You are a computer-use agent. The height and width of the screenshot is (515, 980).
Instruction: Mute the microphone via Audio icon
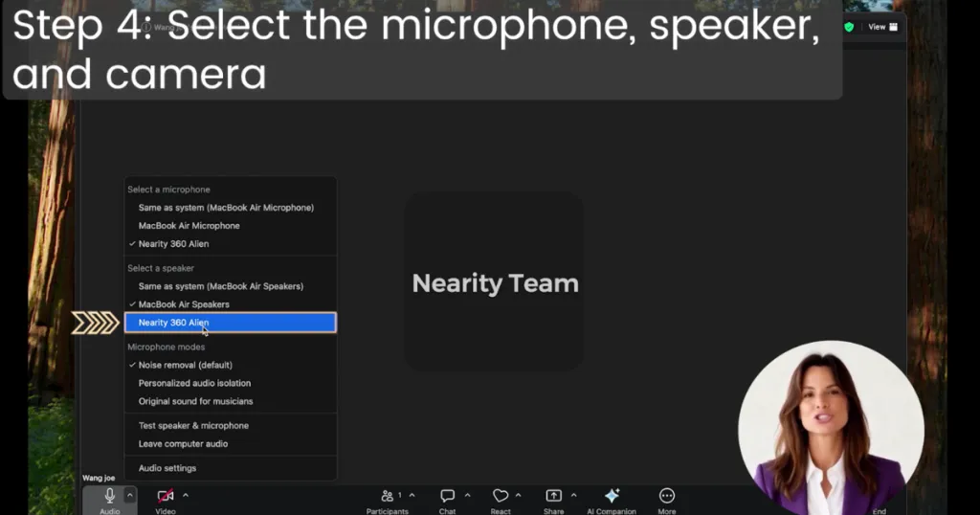point(109,496)
